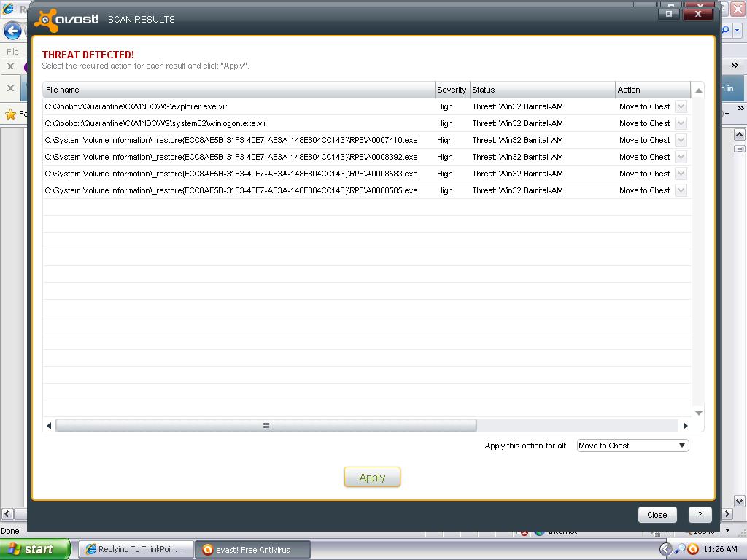The height and width of the screenshot is (560, 747).
Task: Open action dropdown for A0007410.exe row
Action: (681, 140)
